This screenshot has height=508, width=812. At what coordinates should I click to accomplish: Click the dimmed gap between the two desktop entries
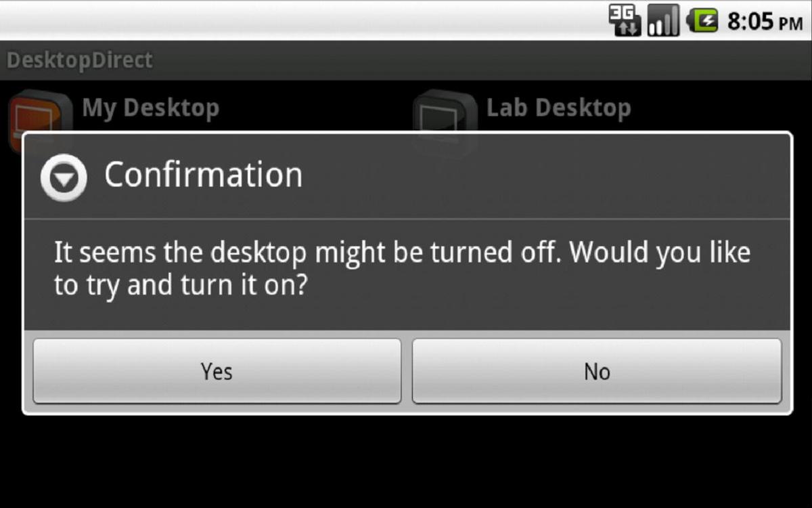315,107
